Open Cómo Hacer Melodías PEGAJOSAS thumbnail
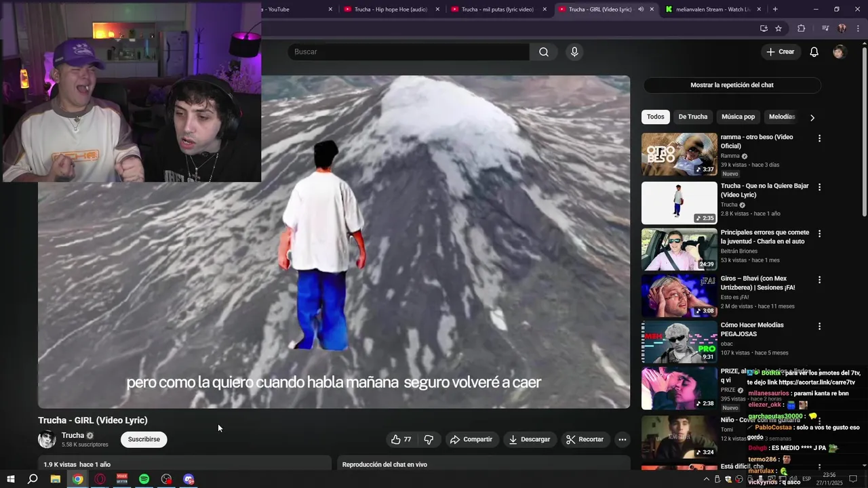 click(x=679, y=342)
